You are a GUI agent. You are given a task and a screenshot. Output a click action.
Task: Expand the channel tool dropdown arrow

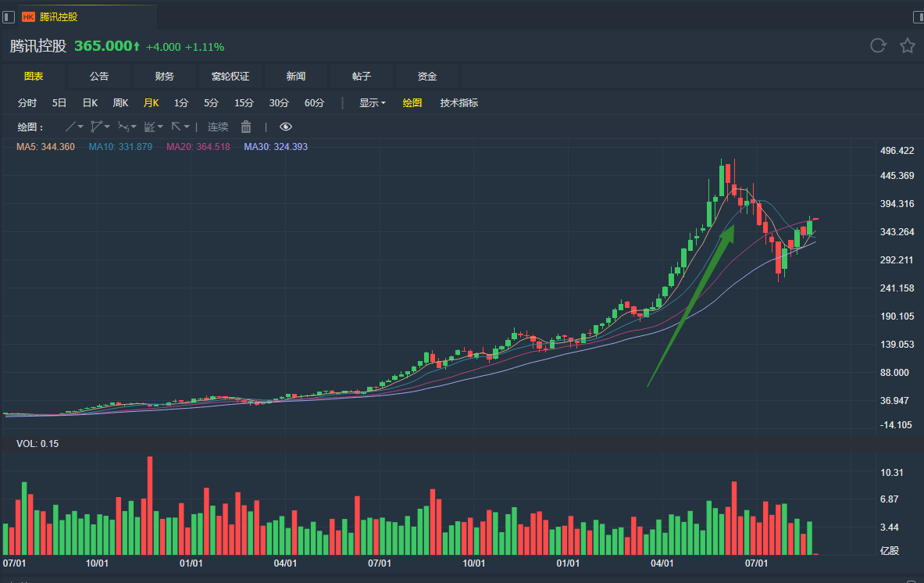(x=160, y=127)
